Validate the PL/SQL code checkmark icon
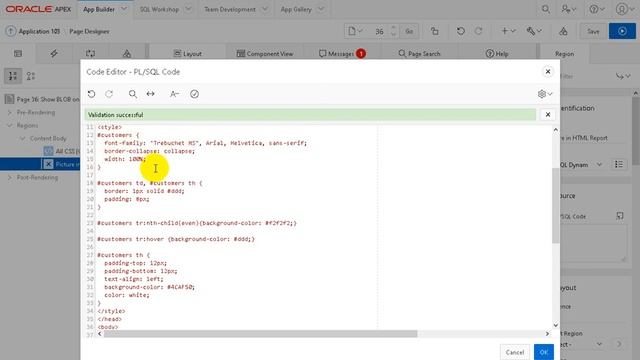The width and height of the screenshot is (640, 360). coord(194,94)
